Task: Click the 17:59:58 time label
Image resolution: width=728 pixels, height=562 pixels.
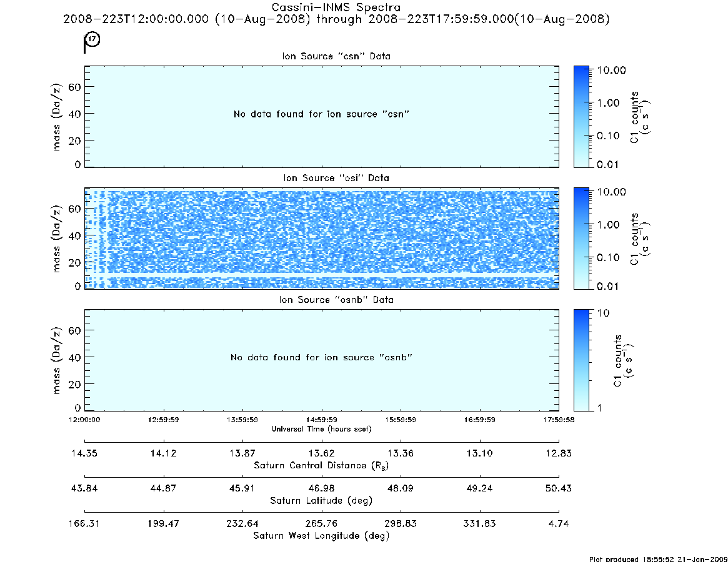Action: tap(559, 420)
